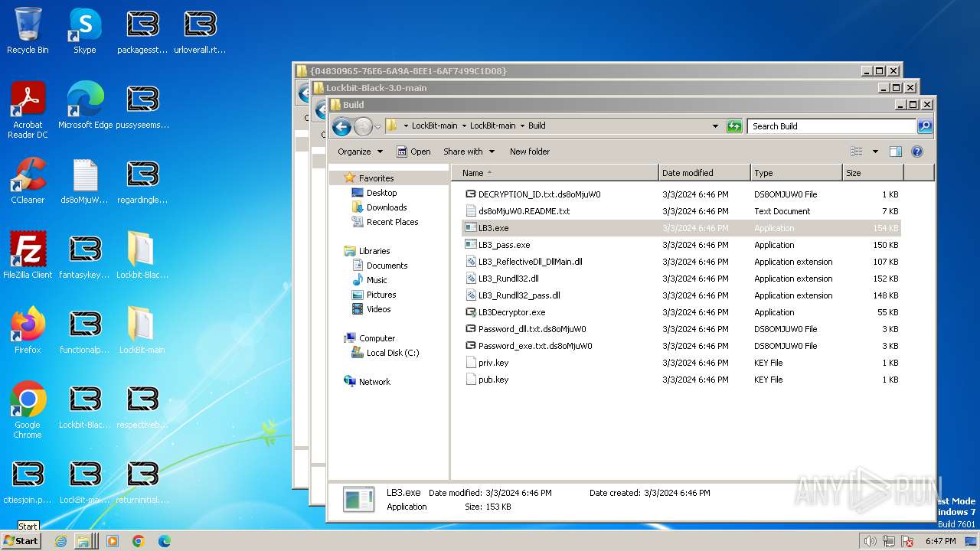Viewport: 980px width, 551px height.
Task: Select ds8oMjuW... text file on desktop
Action: [85, 181]
